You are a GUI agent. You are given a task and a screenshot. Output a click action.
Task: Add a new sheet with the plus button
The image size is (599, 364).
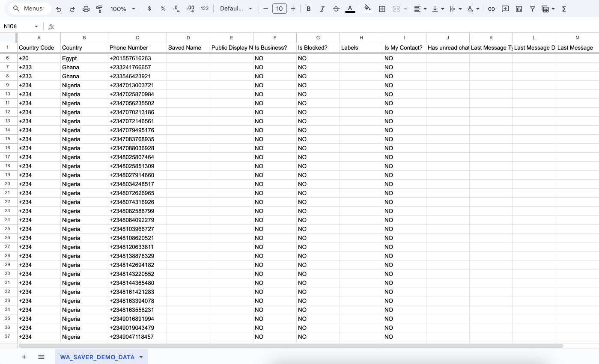pyautogui.click(x=24, y=357)
